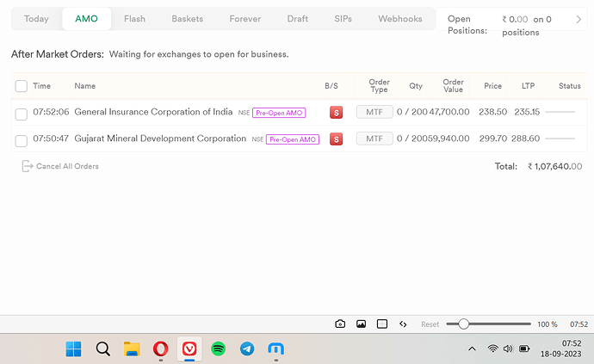Expand the Open Positions chevron arrow
Image resolution: width=594 pixels, height=364 pixels.
[x=579, y=19]
